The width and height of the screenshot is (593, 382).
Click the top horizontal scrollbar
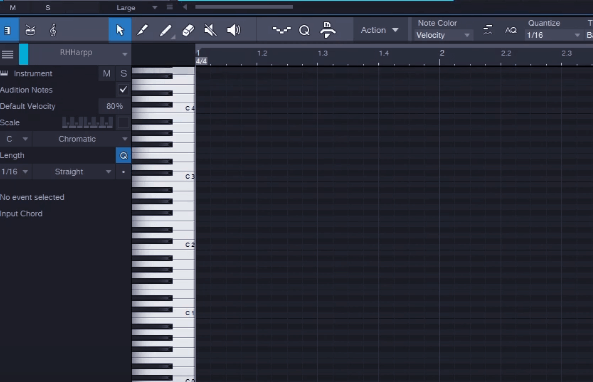244,7
